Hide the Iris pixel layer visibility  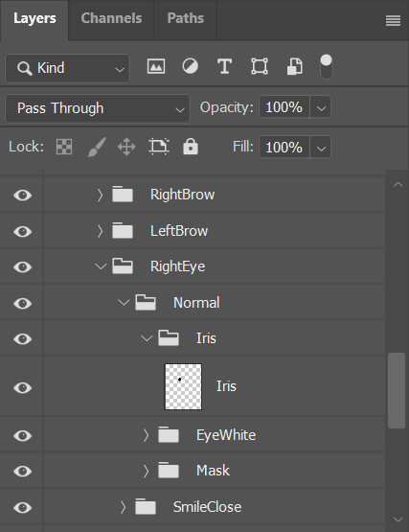[23, 387]
